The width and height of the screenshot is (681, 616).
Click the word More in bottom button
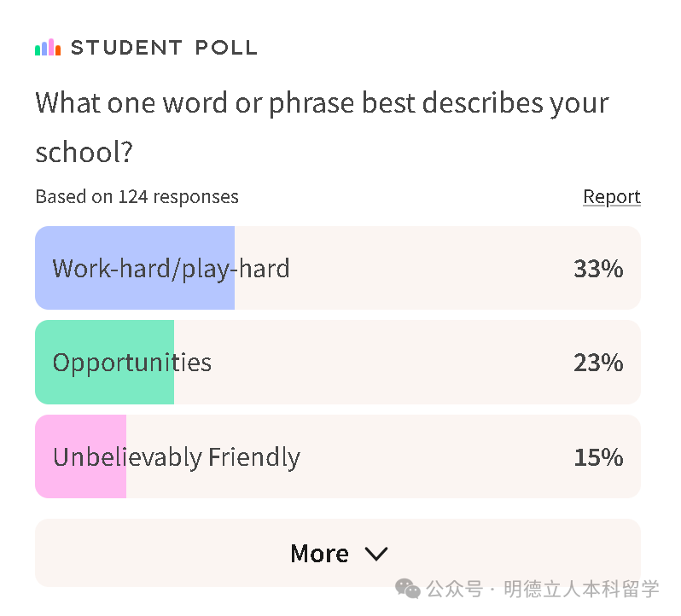pos(319,554)
